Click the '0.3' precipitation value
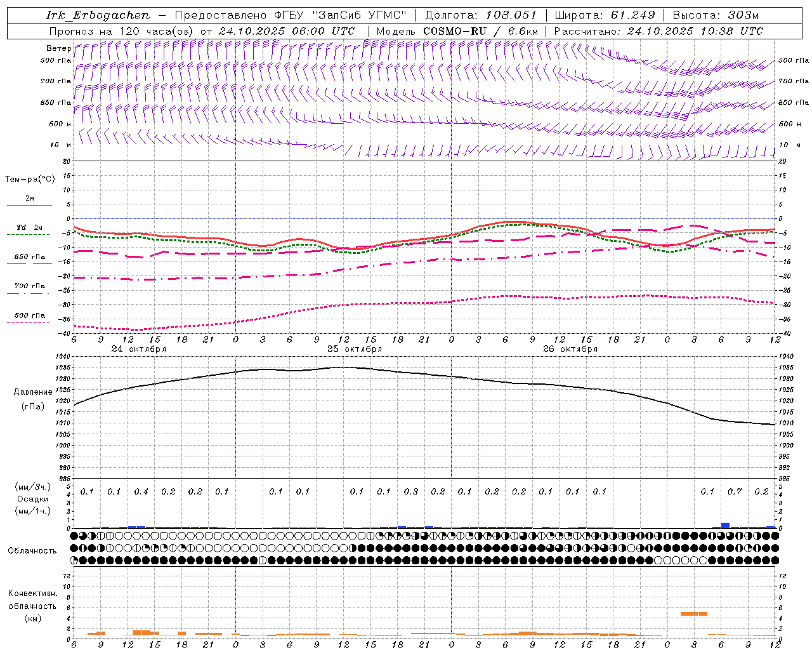 pos(411,492)
